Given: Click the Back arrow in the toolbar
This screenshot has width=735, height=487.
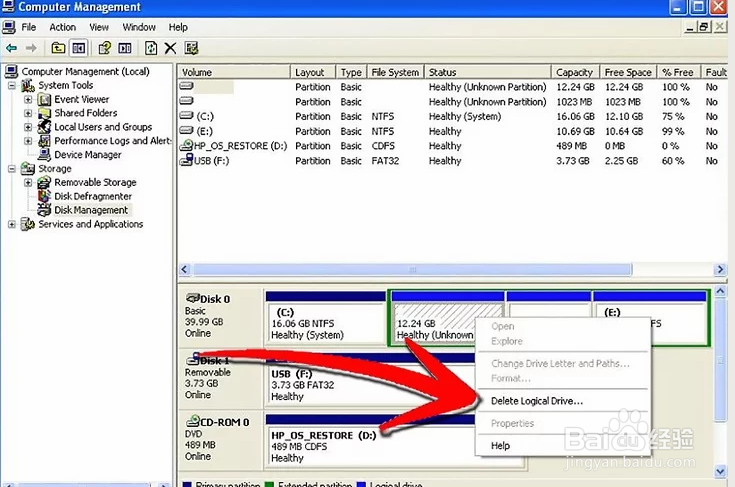Looking at the screenshot, I should [x=11, y=48].
